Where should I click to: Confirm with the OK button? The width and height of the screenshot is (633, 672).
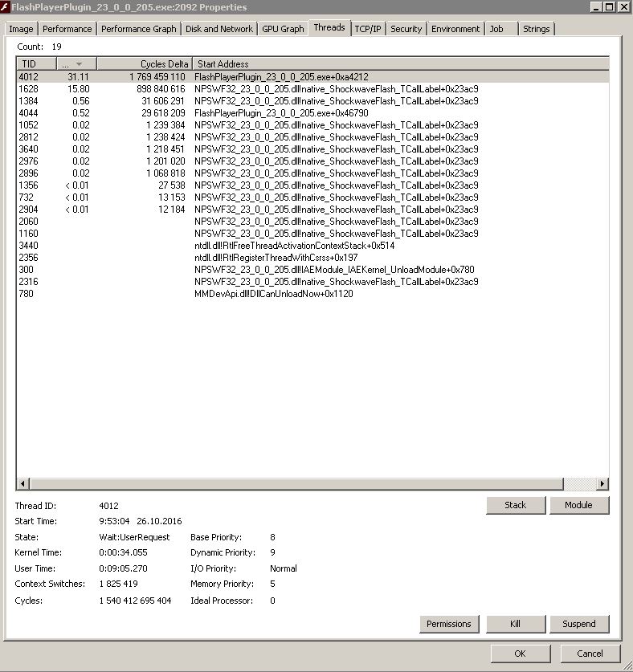pos(521,654)
